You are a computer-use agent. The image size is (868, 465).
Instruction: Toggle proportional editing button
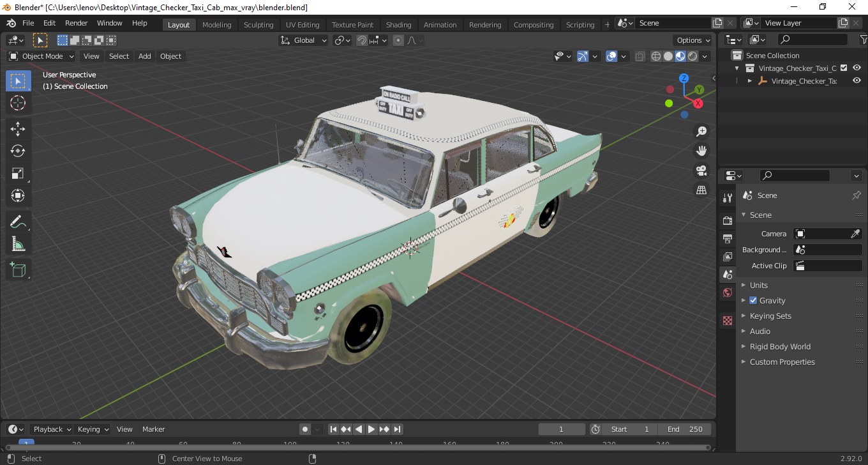(398, 40)
